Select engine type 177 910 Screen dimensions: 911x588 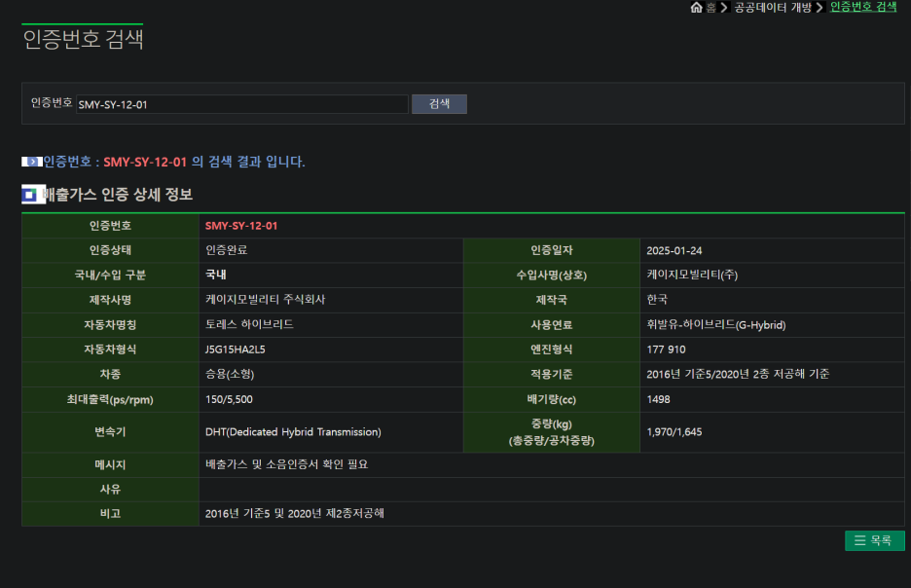click(666, 349)
